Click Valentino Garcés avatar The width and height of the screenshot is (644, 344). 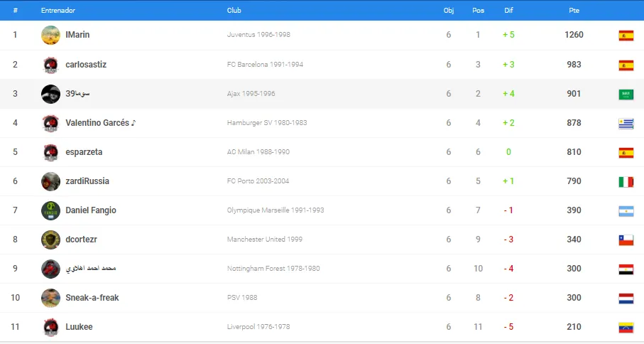tap(50, 123)
